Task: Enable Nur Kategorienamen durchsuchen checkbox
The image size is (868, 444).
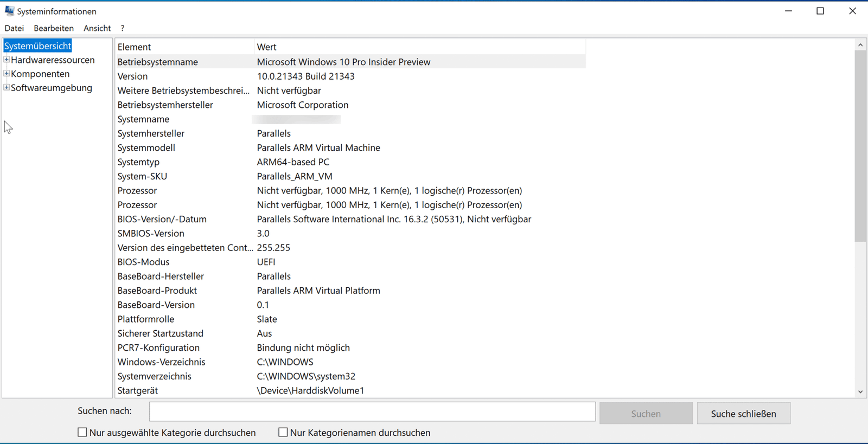Action: point(283,433)
